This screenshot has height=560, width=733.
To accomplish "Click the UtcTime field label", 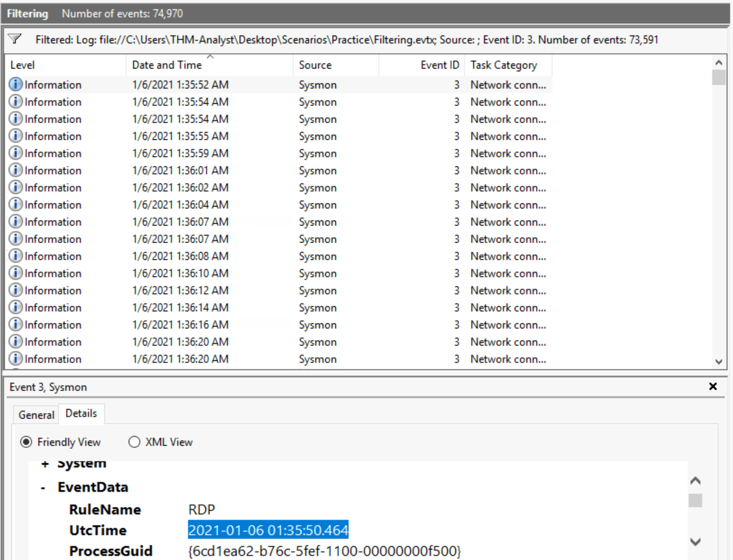I will click(x=98, y=530).
